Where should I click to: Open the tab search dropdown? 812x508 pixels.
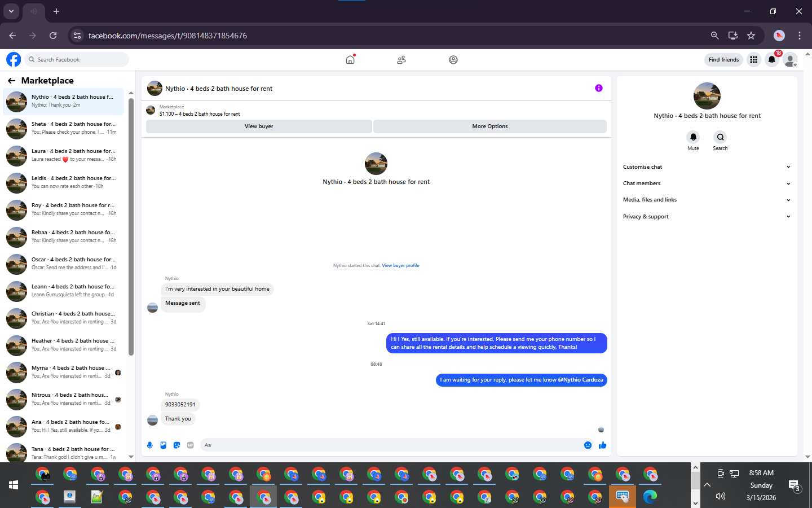[x=11, y=11]
